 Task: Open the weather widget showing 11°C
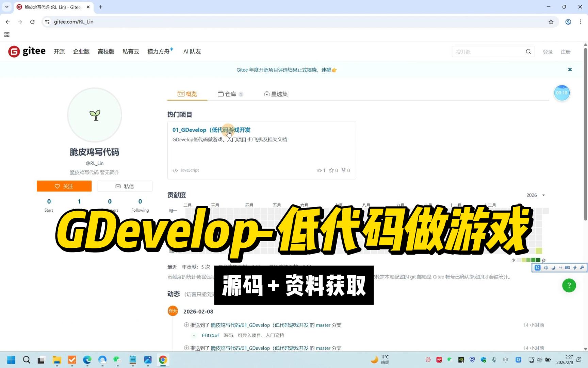click(380, 359)
